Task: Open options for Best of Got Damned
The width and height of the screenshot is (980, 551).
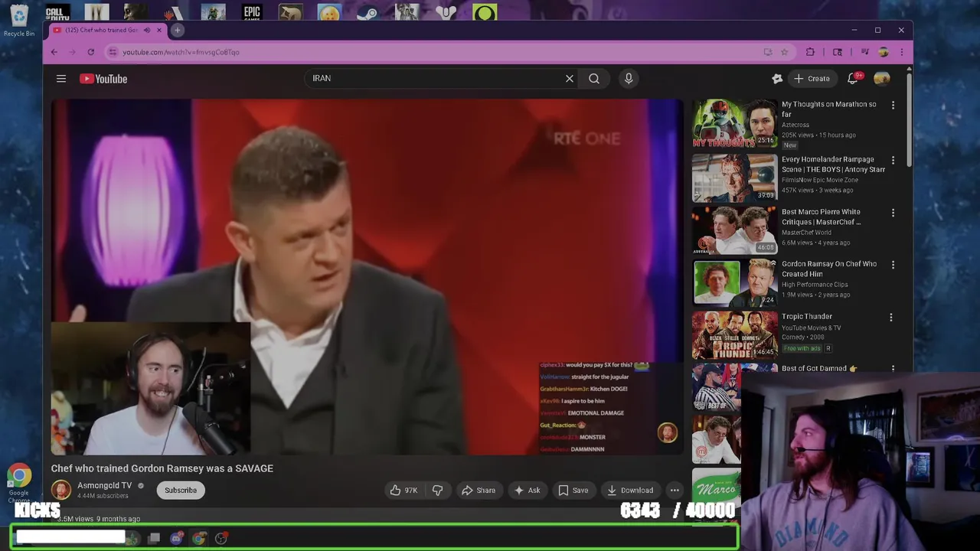Action: pos(893,368)
